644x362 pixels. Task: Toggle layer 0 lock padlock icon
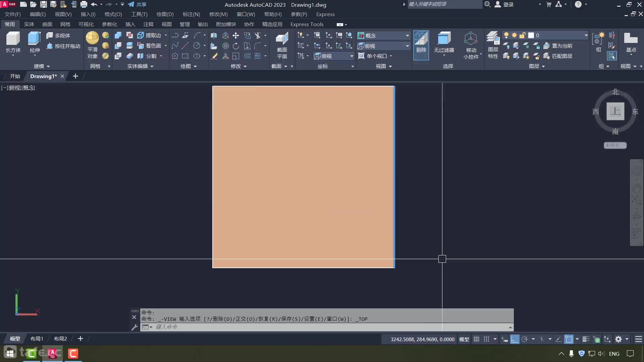tap(522, 35)
